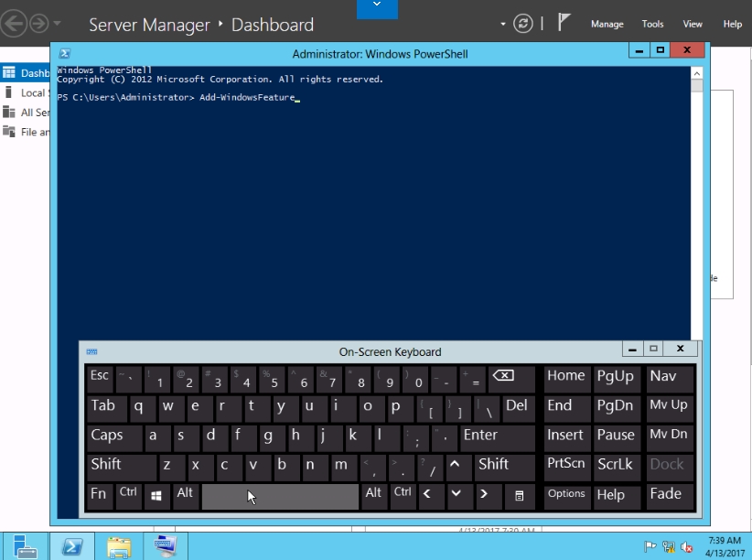Tap the Help key on the keyboard
The height and width of the screenshot is (560, 752).
click(617, 496)
